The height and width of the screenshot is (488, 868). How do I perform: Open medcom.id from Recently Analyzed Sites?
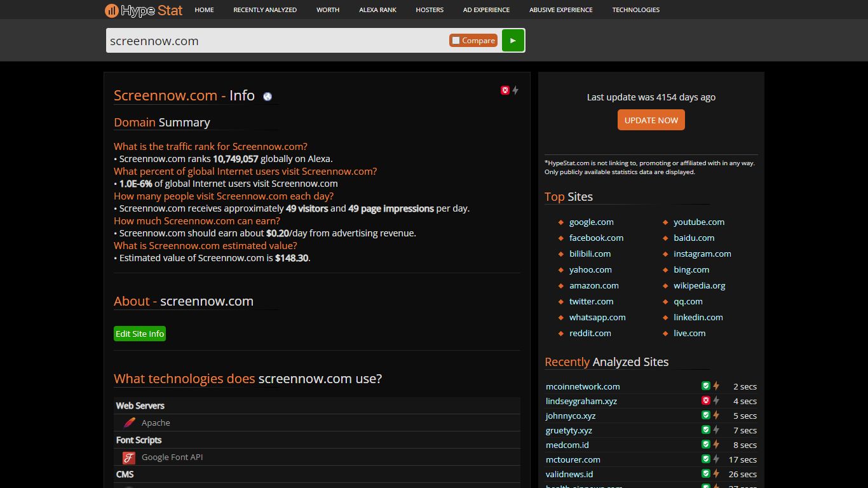(x=567, y=445)
